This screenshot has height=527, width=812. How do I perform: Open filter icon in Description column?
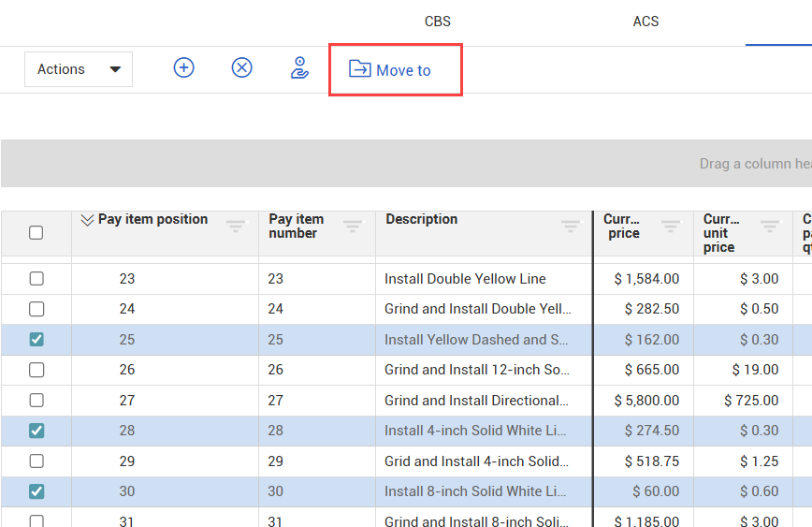[x=570, y=227]
